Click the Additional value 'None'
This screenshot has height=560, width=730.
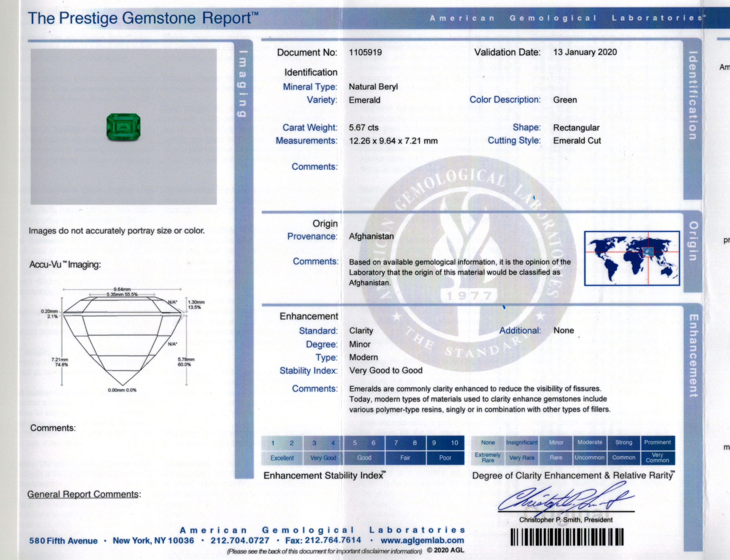[563, 330]
